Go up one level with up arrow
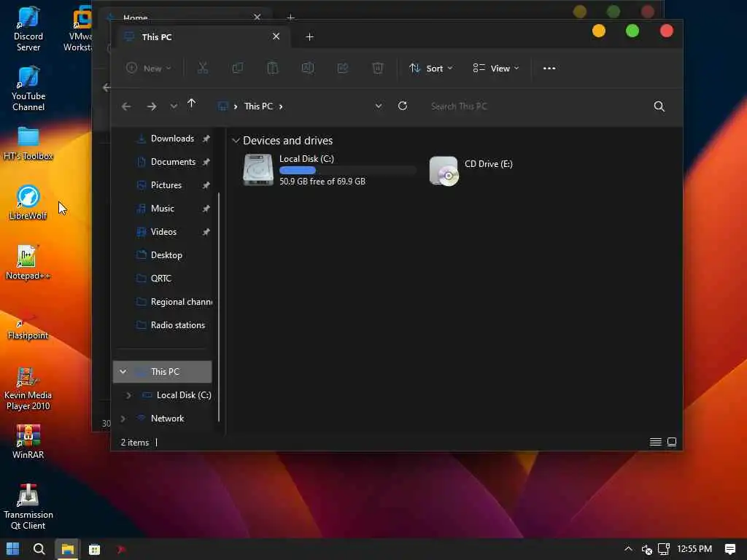Image resolution: width=747 pixels, height=560 pixels. (x=192, y=104)
